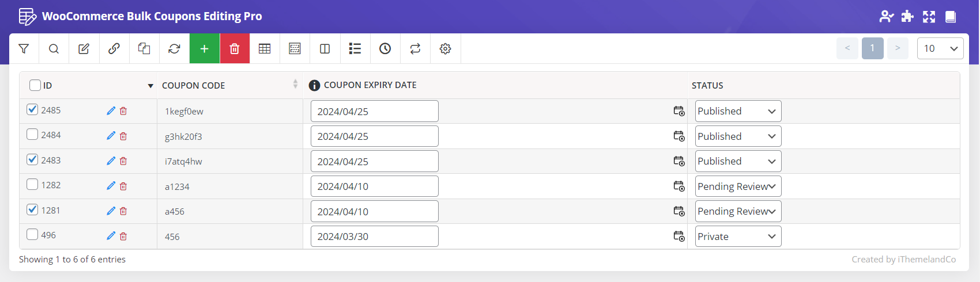Screen dimensions: 980x282
Task: Check the checkbox for coupon 2484
Action: (x=32, y=135)
